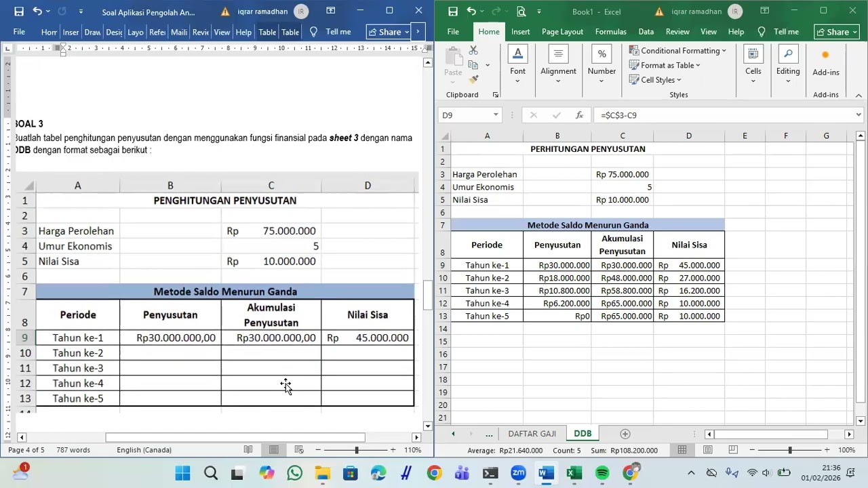Open Excel's Data tab

646,32
